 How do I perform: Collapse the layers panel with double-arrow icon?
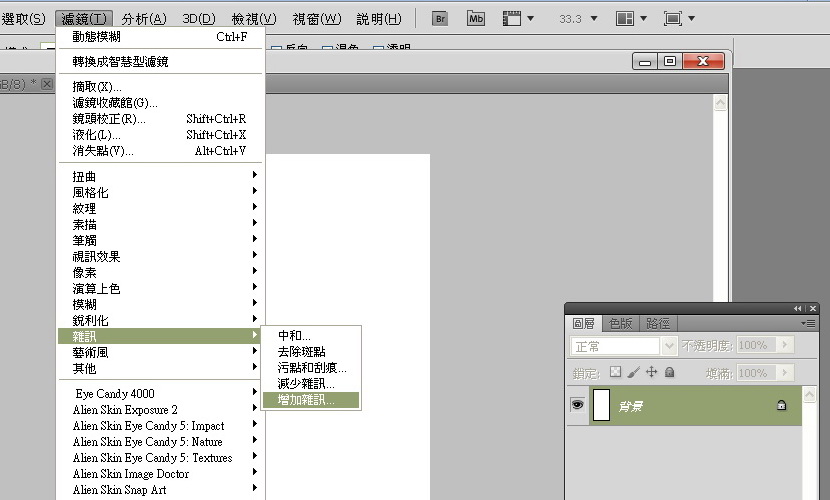click(x=797, y=308)
